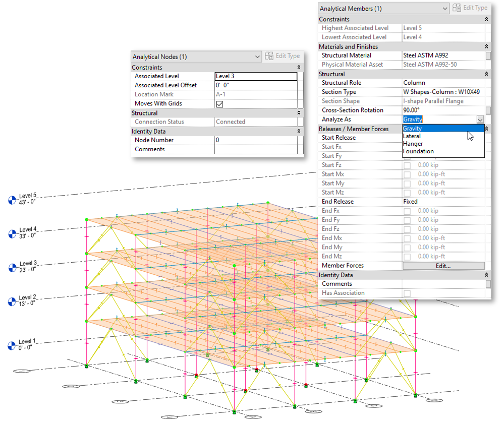The image size is (504, 424).
Task: Click the Physical Material Asset value
Action: pyautogui.click(x=430, y=65)
